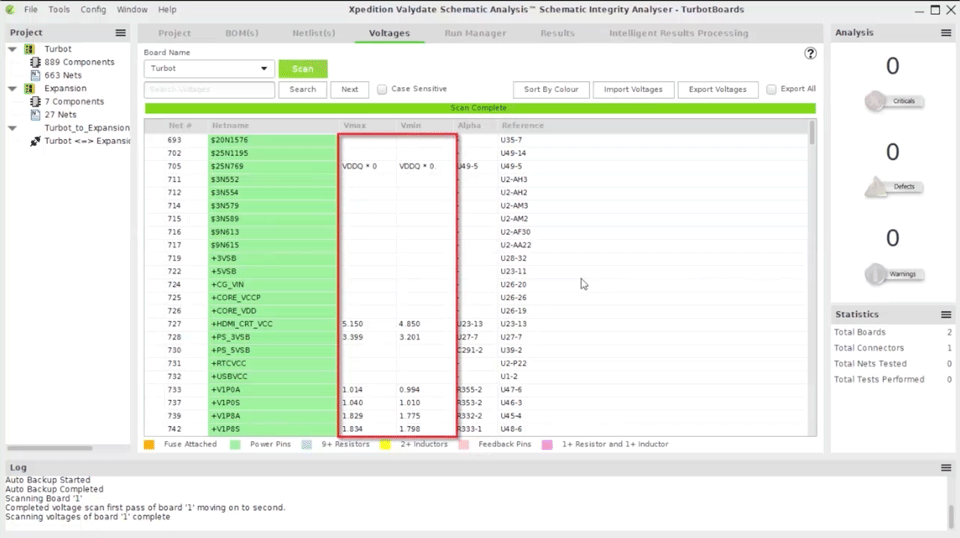Click the Import Voltages button
Image resolution: width=960 pixels, height=538 pixels.
click(633, 89)
